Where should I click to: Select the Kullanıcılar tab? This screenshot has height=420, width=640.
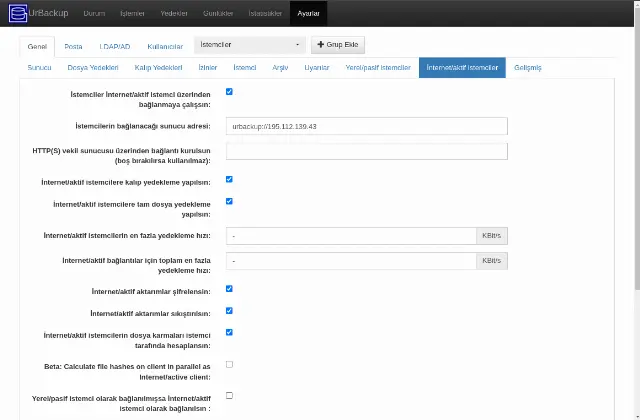165,47
